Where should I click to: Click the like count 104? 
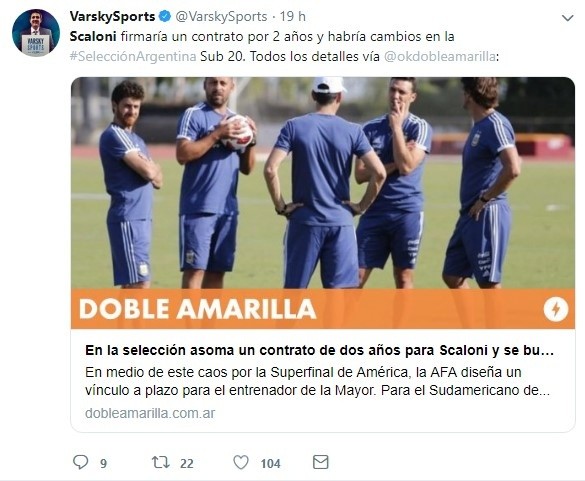pos(270,463)
